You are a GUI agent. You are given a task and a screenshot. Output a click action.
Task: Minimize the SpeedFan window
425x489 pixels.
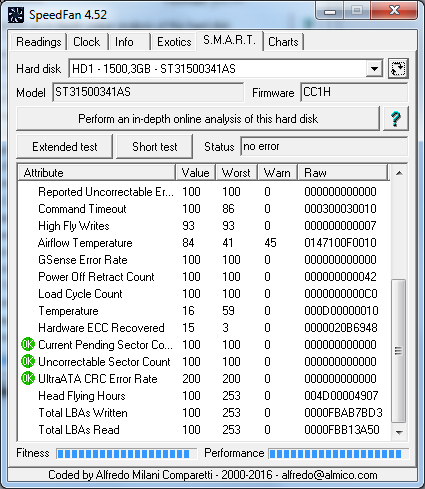tap(330, 11)
